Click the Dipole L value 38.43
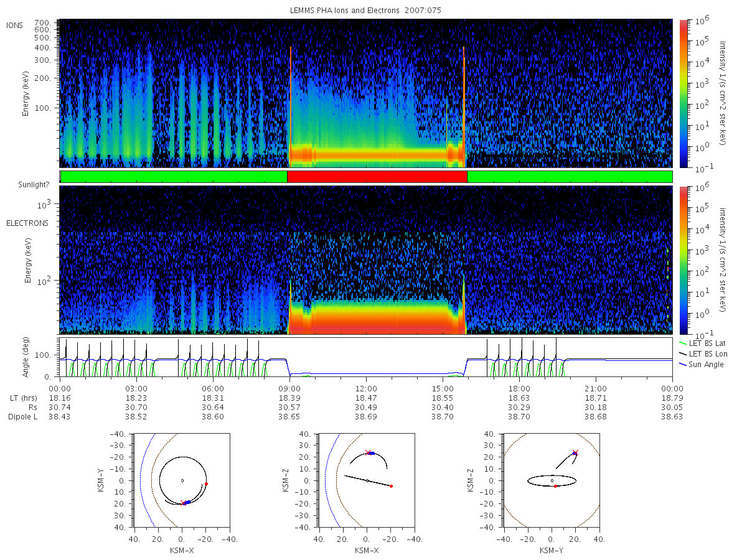The width and height of the screenshot is (747, 560). [x=60, y=416]
